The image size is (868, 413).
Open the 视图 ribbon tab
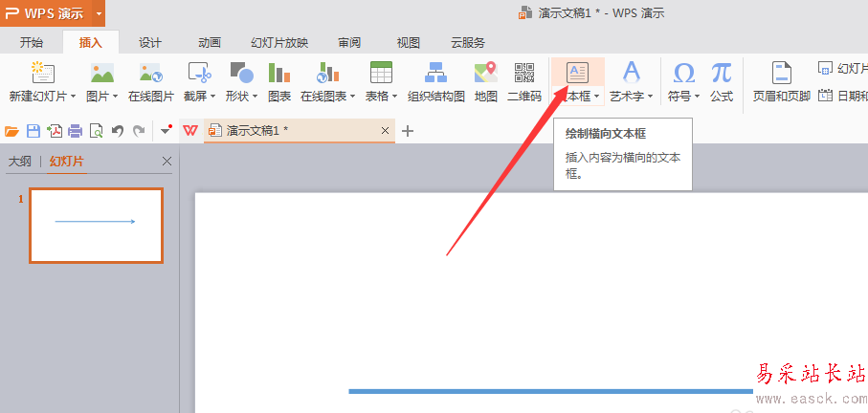click(409, 43)
